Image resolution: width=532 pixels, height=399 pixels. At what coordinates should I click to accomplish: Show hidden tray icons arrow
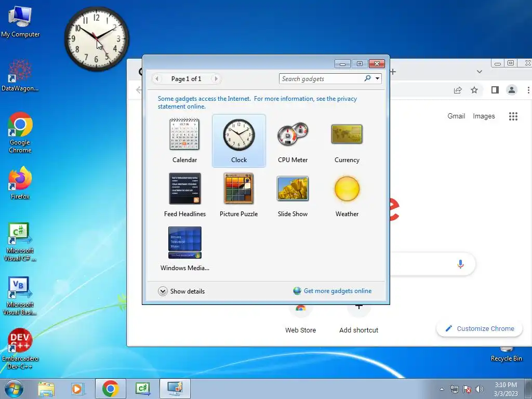click(442, 390)
